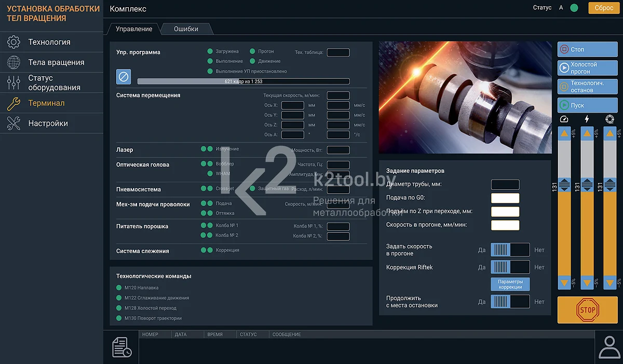Viewport: 623px width, 364px height.
Task: Open the user profile icon
Action: pos(610,347)
